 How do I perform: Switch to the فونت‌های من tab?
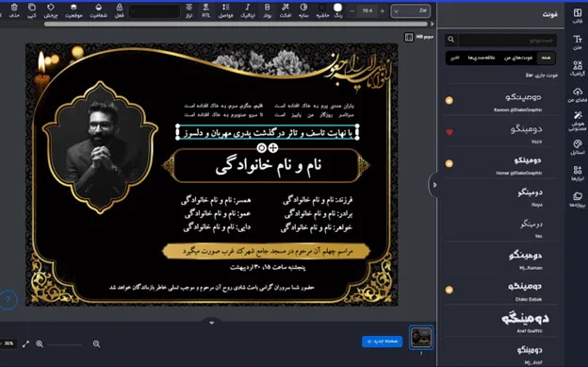coord(518,58)
